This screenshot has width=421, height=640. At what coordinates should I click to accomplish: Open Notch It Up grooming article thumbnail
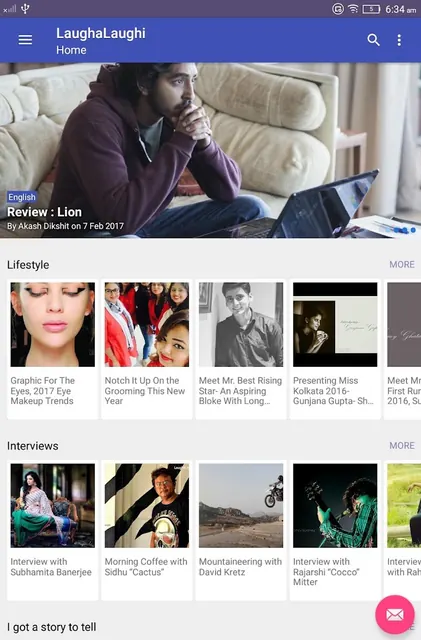pyautogui.click(x=147, y=324)
